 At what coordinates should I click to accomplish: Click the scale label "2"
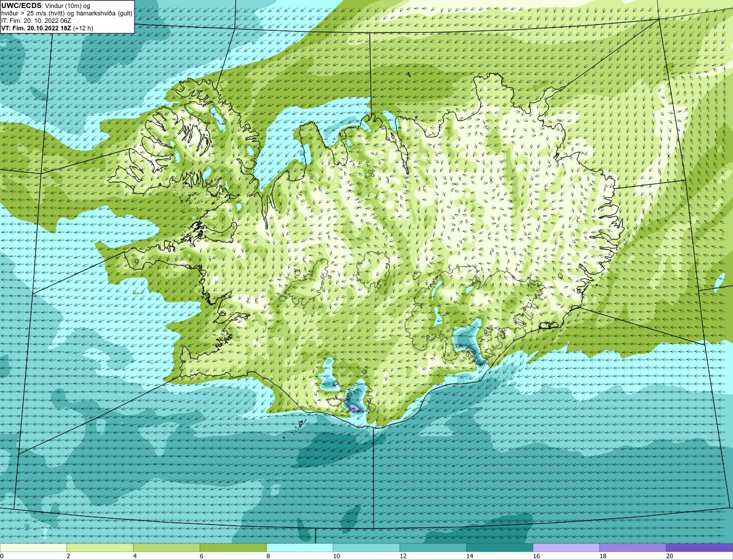point(68,556)
